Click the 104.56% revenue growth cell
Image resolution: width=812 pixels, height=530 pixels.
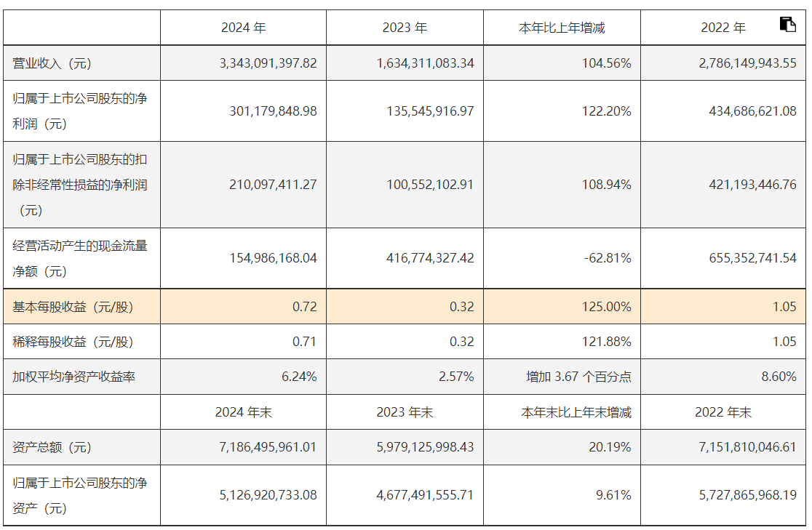[x=606, y=63]
